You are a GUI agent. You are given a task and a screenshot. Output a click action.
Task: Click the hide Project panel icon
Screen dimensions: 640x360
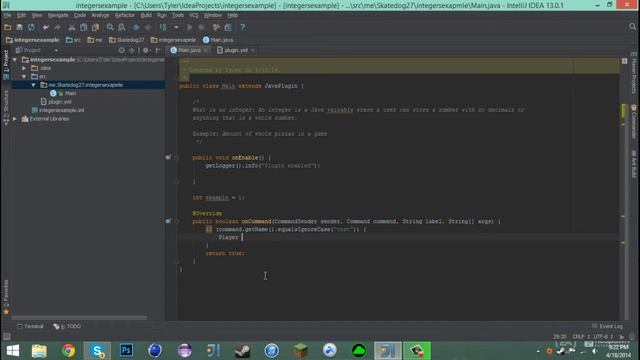(158, 50)
